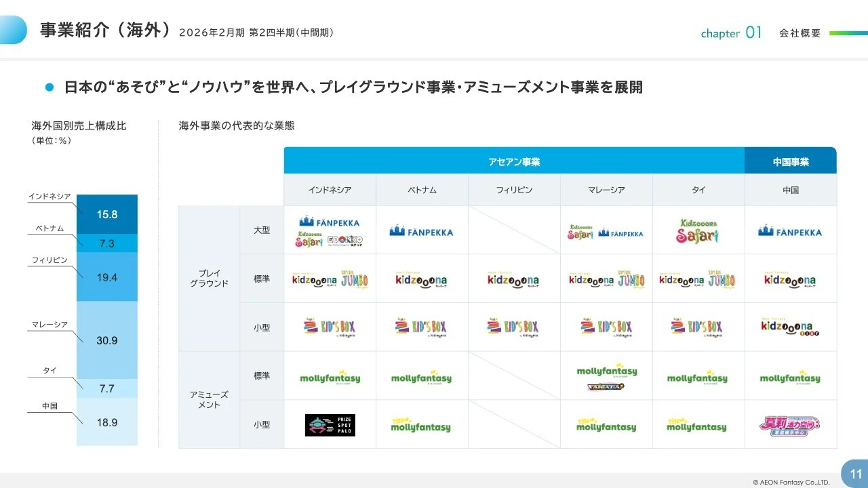Select the プレイグラウンド row label
Image resolution: width=868 pixels, height=488 pixels.
pos(208,278)
